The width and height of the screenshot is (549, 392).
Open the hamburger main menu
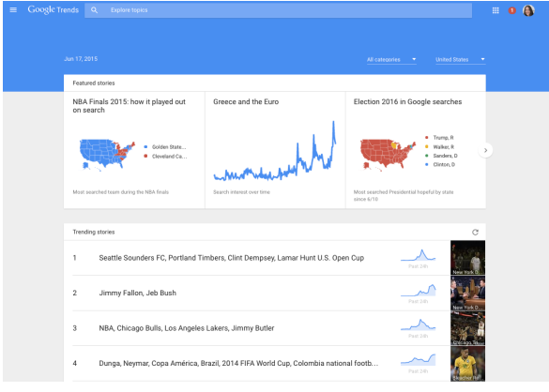[13, 9]
